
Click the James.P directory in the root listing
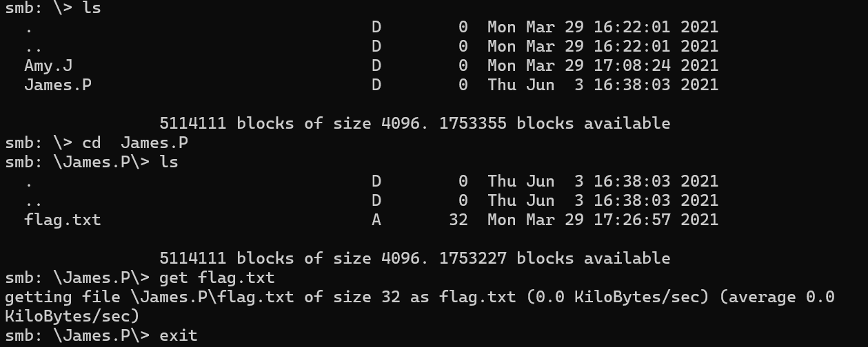point(57,85)
